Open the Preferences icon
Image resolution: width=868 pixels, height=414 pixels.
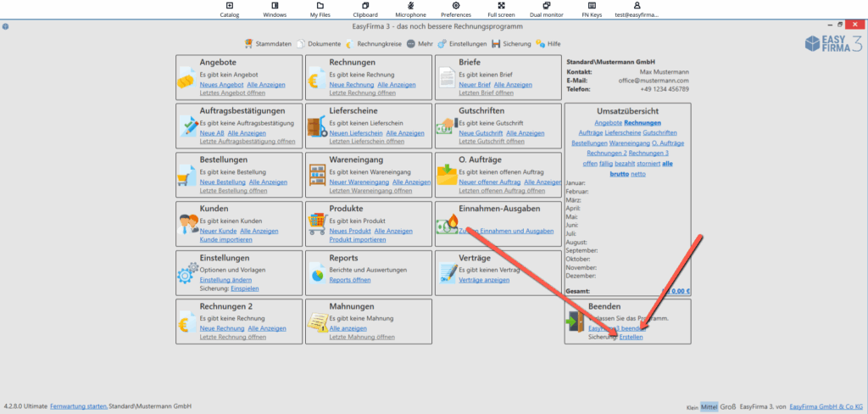[456, 6]
